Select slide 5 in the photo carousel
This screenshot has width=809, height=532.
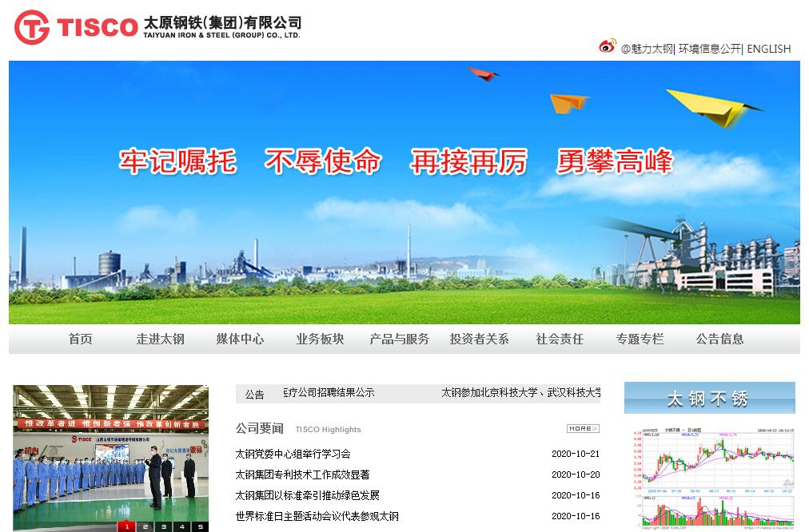coord(200,526)
